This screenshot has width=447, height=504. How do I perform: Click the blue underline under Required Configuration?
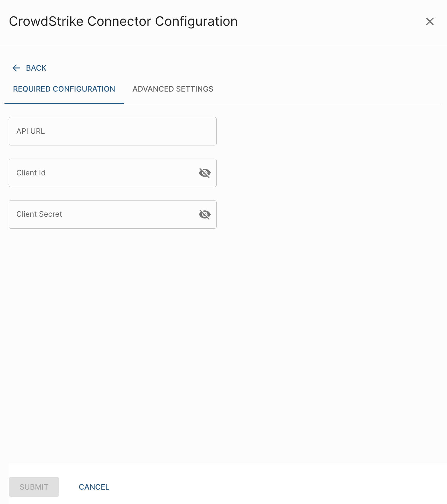[x=64, y=103]
